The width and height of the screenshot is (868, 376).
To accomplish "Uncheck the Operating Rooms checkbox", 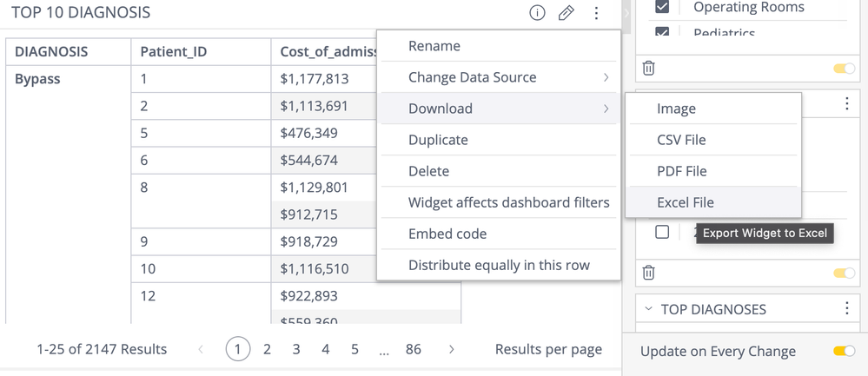I will (x=663, y=8).
